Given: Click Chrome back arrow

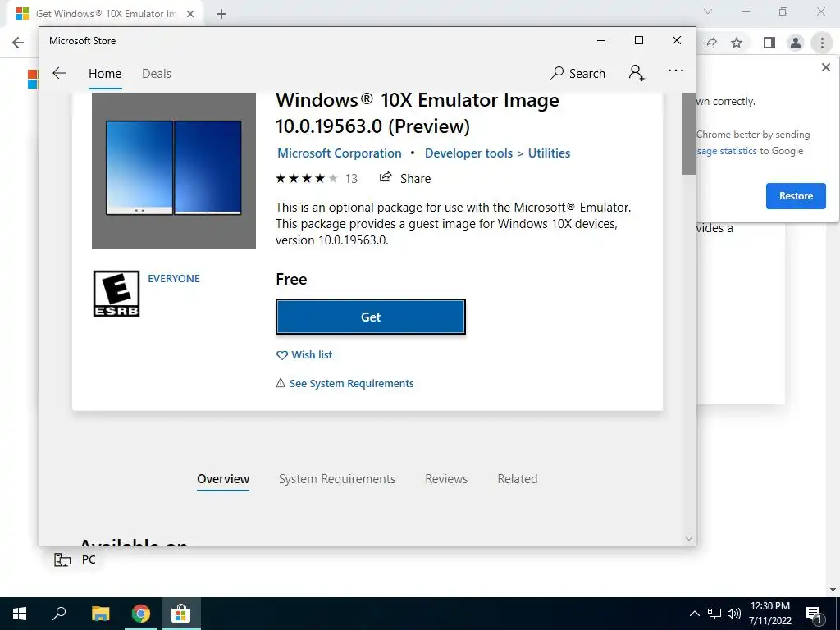Looking at the screenshot, I should [x=18, y=43].
